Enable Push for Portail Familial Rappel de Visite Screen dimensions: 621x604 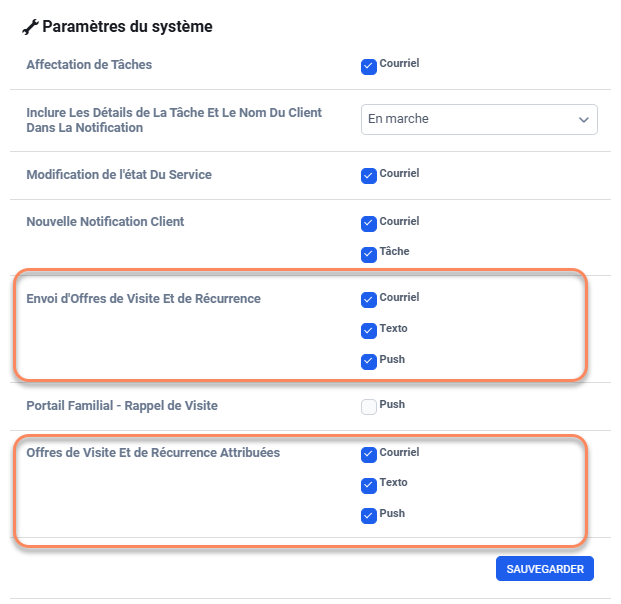point(368,407)
